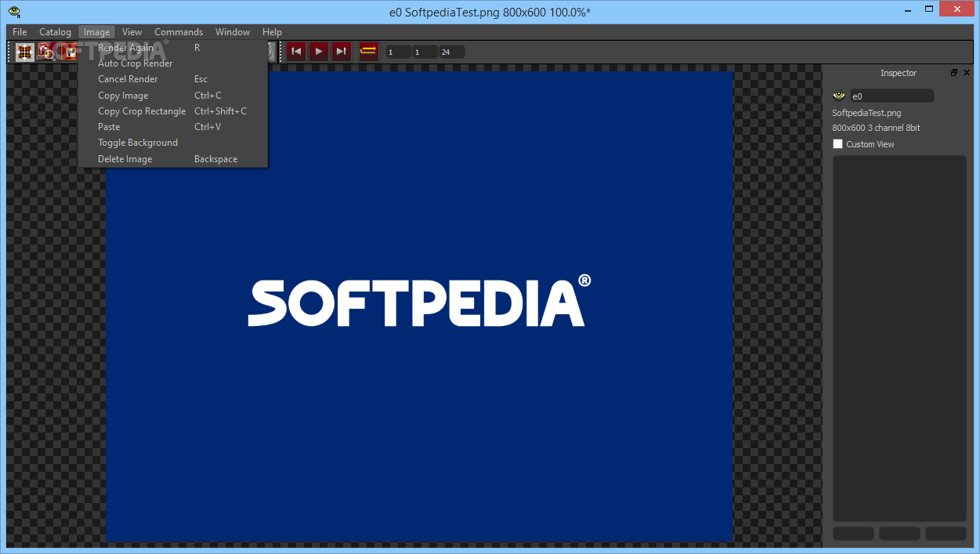
Task: Open the Window menu
Action: tap(233, 32)
